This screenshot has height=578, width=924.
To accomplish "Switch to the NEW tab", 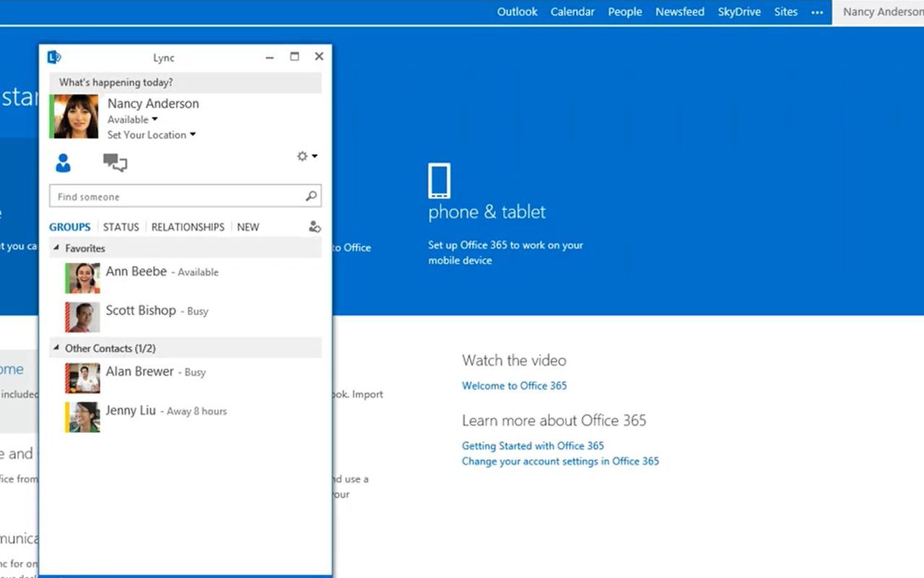I will (x=248, y=227).
